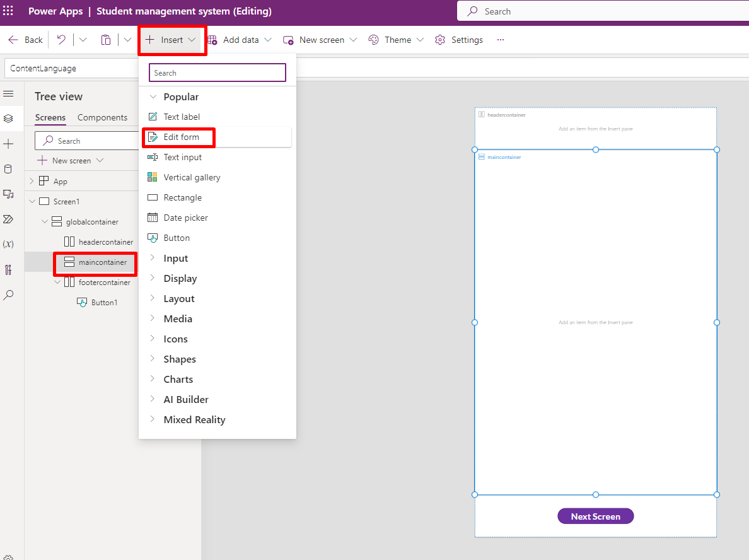This screenshot has width=749, height=560.
Task: Open Tree view layers icon in rail
Action: 9,119
